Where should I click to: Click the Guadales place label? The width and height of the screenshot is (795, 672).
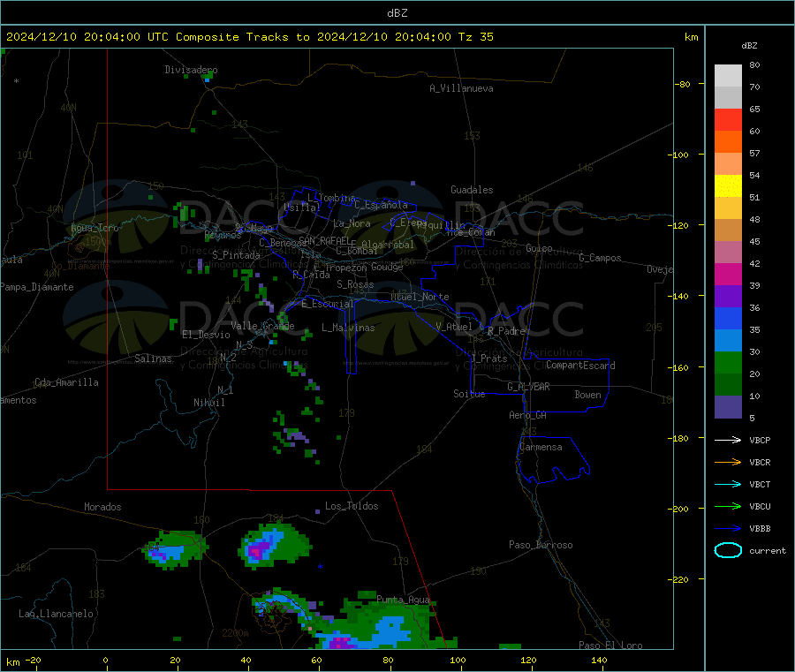pos(472,190)
